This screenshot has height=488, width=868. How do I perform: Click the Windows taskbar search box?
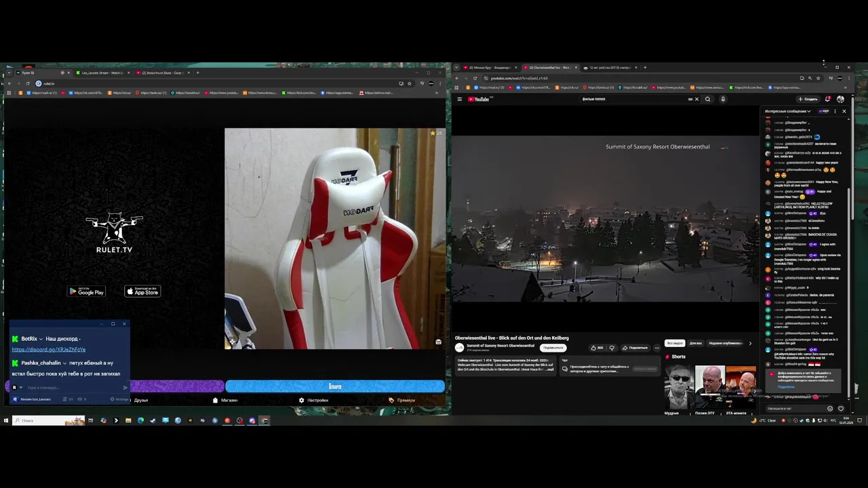pos(49,420)
